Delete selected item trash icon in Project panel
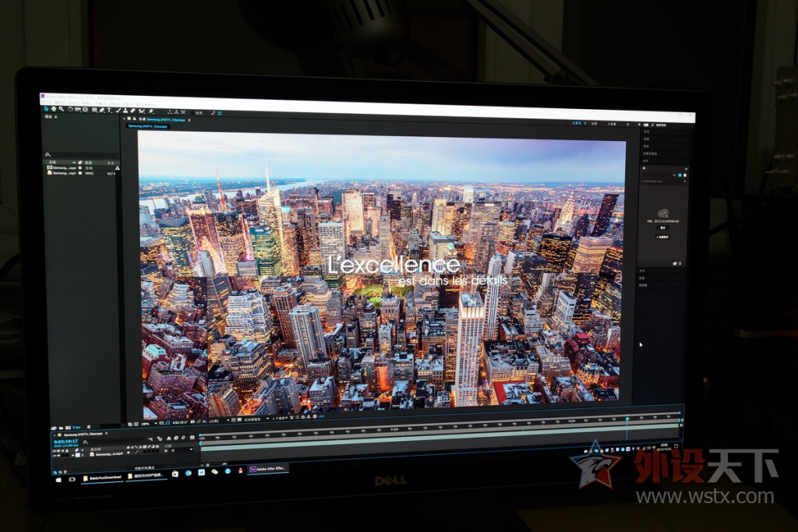This screenshot has height=532, width=798. tap(89, 427)
